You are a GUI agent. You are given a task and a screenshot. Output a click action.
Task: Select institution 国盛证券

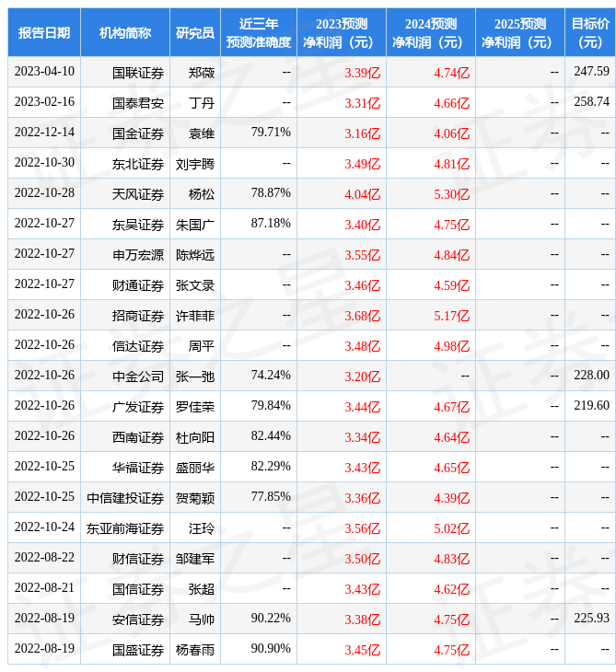tap(138, 650)
